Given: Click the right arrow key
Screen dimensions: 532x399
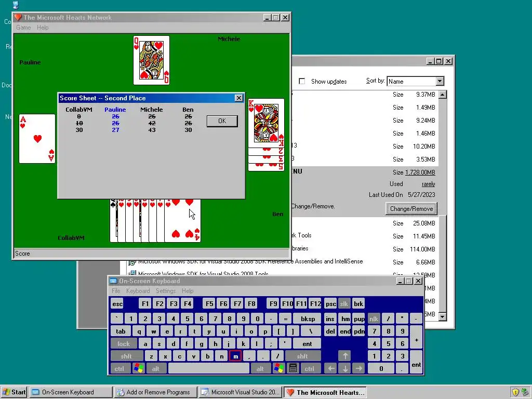Looking at the screenshot, I should [358, 368].
